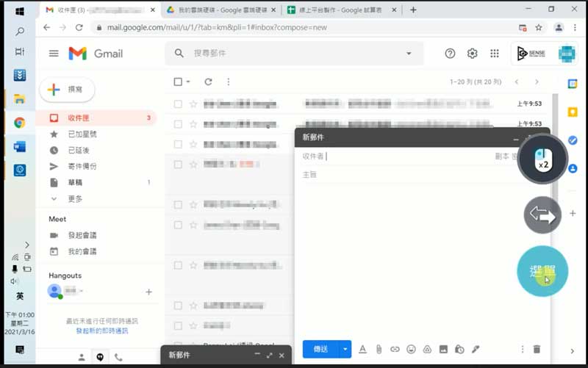Tick the select-all checkbox above the inbox
This screenshot has height=368, width=588.
click(178, 82)
